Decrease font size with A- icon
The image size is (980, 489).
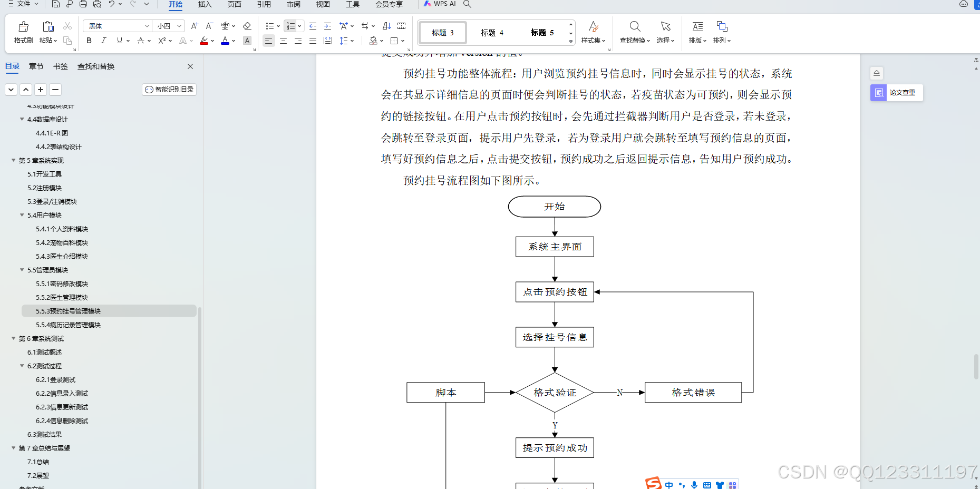pyautogui.click(x=209, y=26)
